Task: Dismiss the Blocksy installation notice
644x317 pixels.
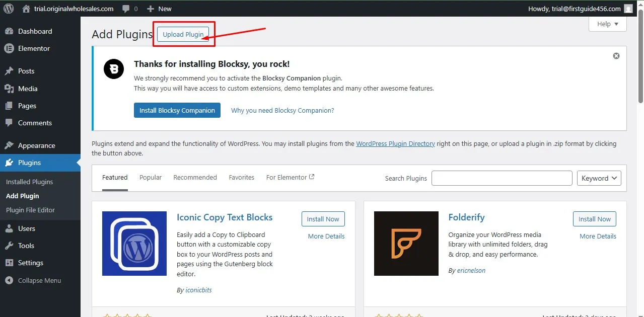Action: coord(616,56)
